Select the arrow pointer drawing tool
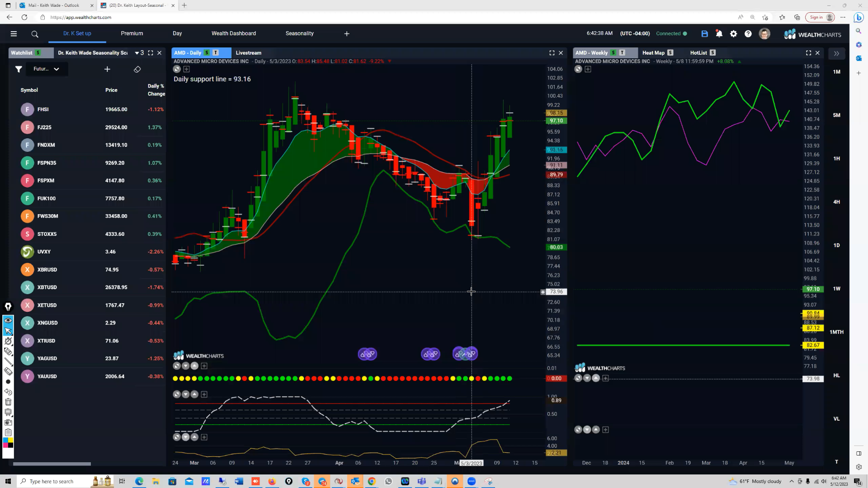This screenshot has height=488, width=868. (8, 331)
